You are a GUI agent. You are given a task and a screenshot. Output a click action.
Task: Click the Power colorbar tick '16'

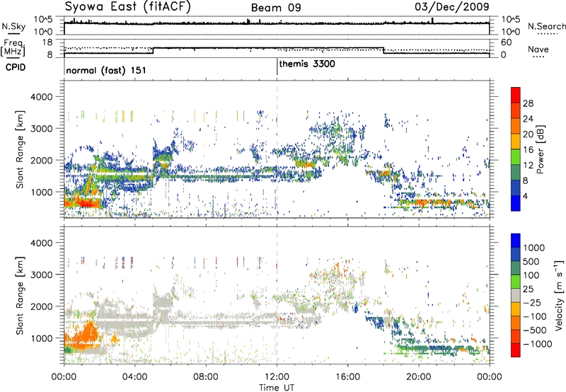click(x=528, y=150)
